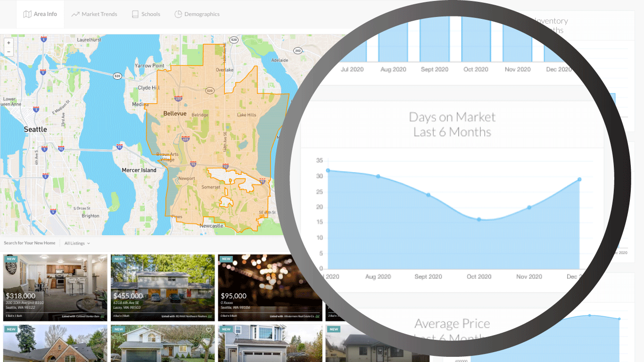Click I-90 shield north of Mercer Island

coord(120,148)
